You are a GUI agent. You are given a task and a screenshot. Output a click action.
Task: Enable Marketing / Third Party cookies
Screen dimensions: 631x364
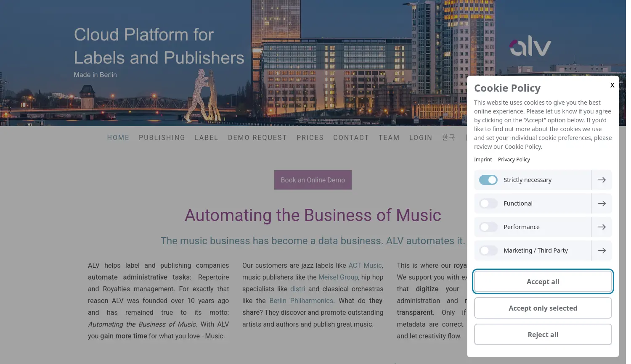tap(488, 250)
